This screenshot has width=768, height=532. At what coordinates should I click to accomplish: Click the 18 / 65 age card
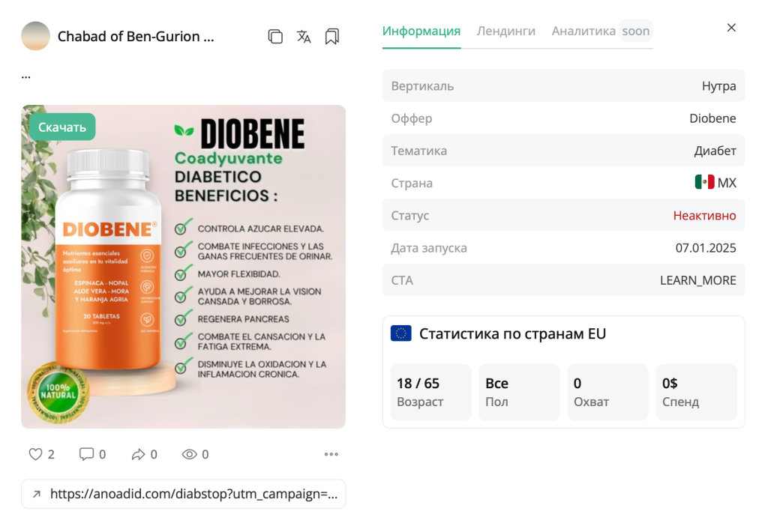(430, 392)
